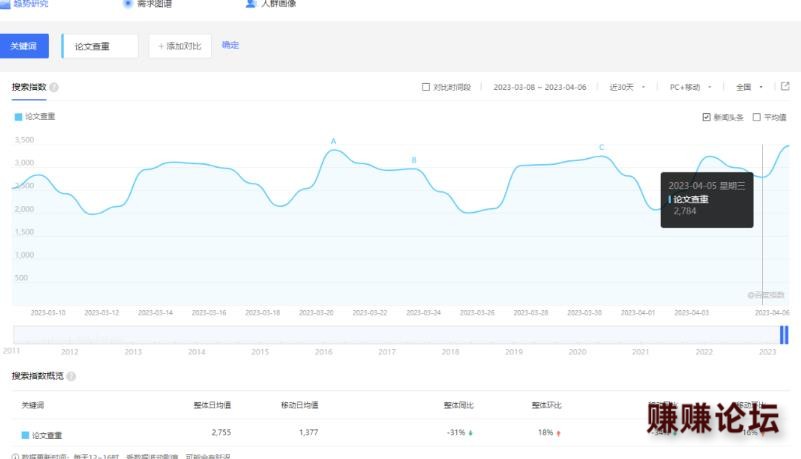Screen dimensions: 801x459
Task: Open the 需求图谱 tab
Action: [148, 4]
